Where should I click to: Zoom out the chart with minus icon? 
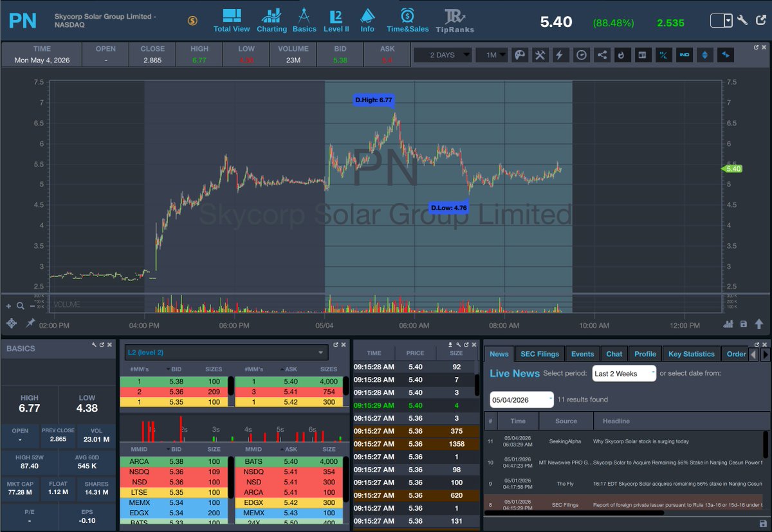coord(32,306)
